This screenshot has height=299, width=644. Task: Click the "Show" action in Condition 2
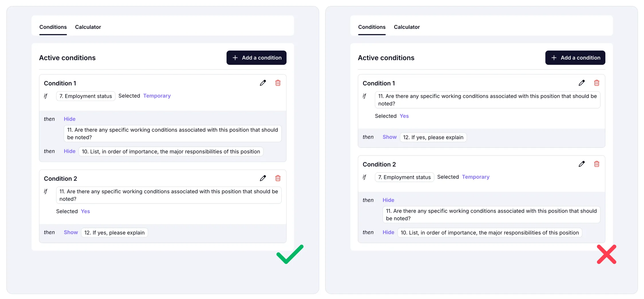click(70, 232)
